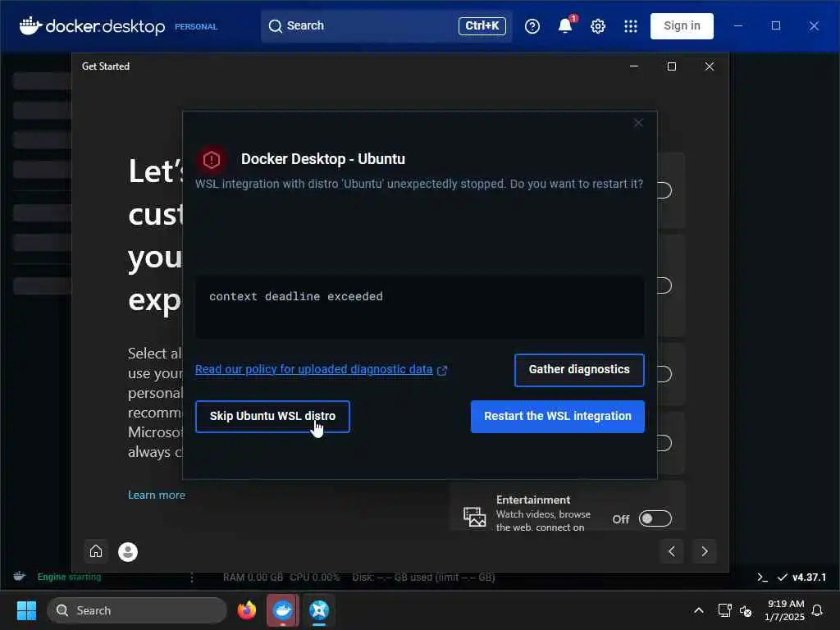Open the Learn more link
Screen dimensions: 840x630
[157, 495]
